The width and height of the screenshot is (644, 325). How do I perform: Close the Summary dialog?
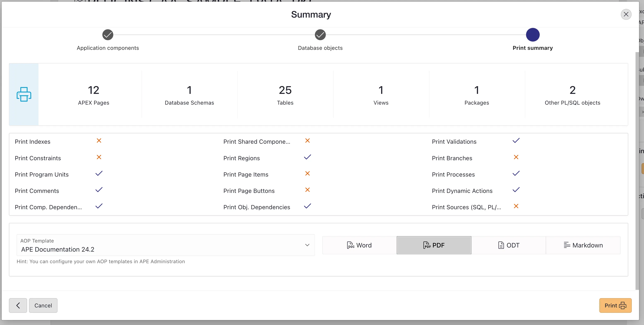(626, 14)
